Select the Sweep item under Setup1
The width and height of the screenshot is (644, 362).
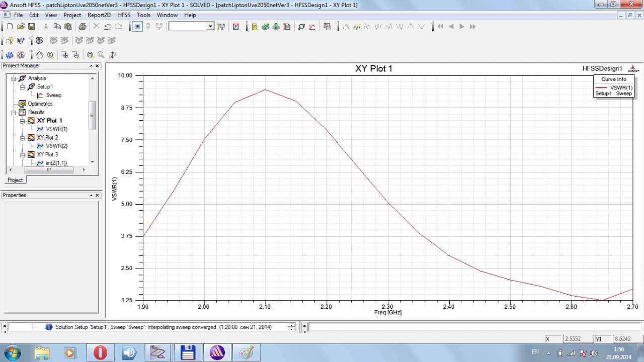[53, 95]
